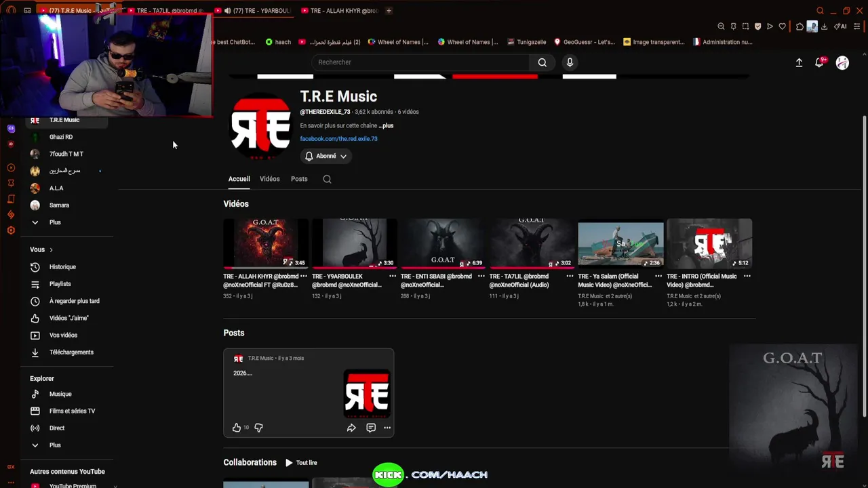Viewport: 868px width, 488px height.
Task: Click the browser zoom-out magnifier icon
Action: click(x=721, y=26)
